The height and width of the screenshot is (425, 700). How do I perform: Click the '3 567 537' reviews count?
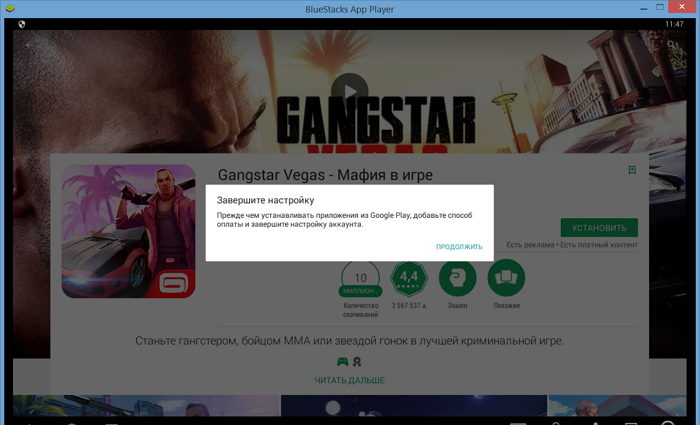coord(408,306)
